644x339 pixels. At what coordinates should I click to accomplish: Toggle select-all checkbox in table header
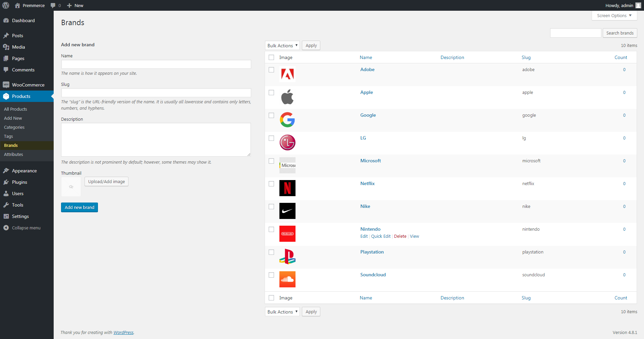pos(271,57)
